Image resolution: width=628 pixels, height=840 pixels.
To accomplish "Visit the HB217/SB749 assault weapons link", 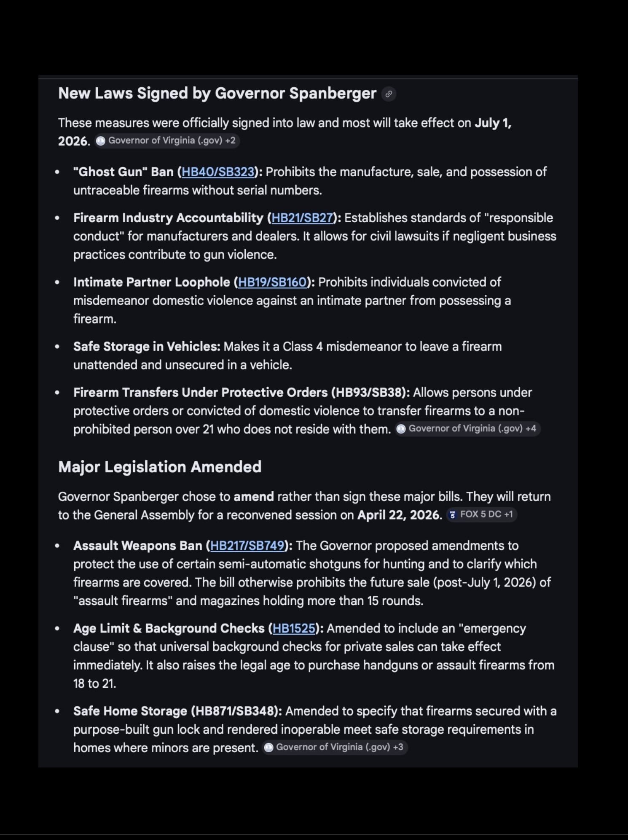I will [x=247, y=546].
